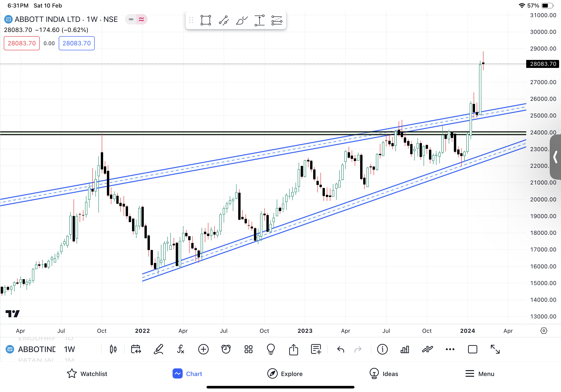Open the symbol info panel

click(382, 349)
